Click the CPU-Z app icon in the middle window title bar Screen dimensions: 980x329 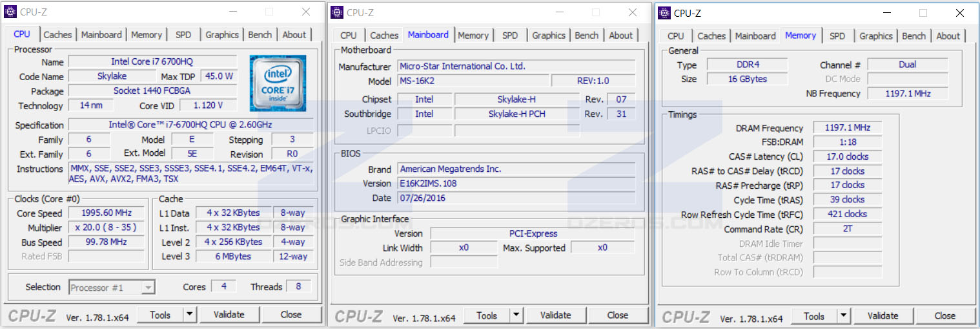click(337, 12)
